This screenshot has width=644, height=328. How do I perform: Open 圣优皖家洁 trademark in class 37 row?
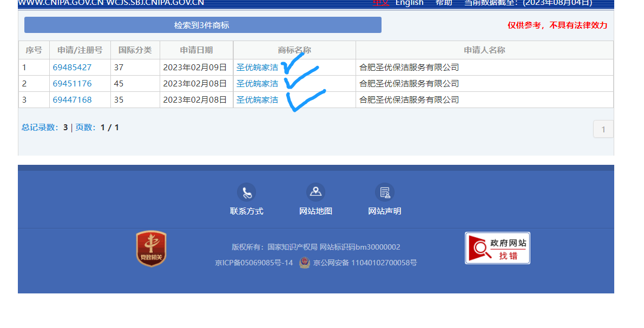point(257,67)
